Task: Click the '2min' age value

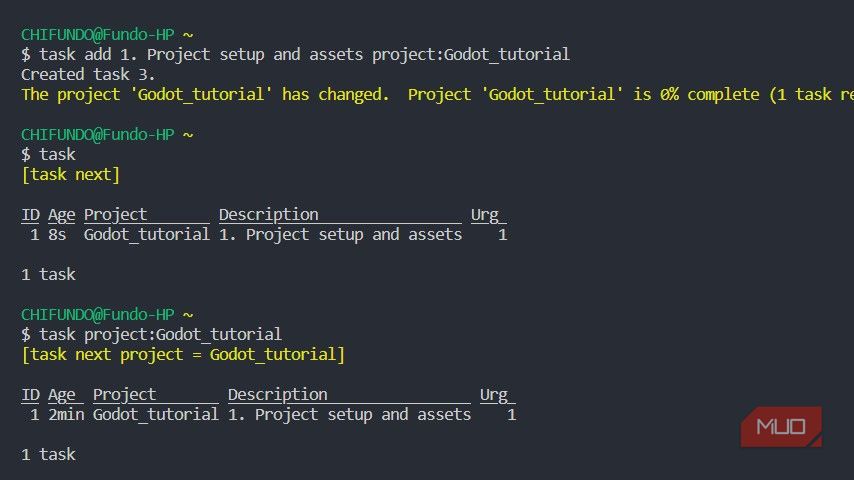Action: click(66, 414)
